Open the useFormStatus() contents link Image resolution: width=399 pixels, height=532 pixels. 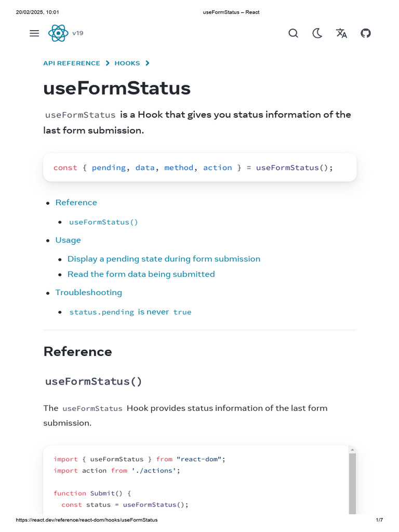click(x=104, y=222)
